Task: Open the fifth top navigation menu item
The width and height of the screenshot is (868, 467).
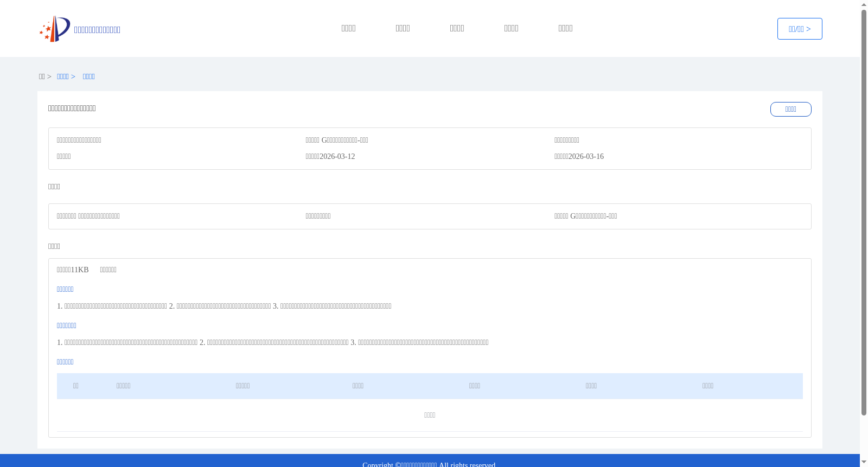Action: click(565, 28)
